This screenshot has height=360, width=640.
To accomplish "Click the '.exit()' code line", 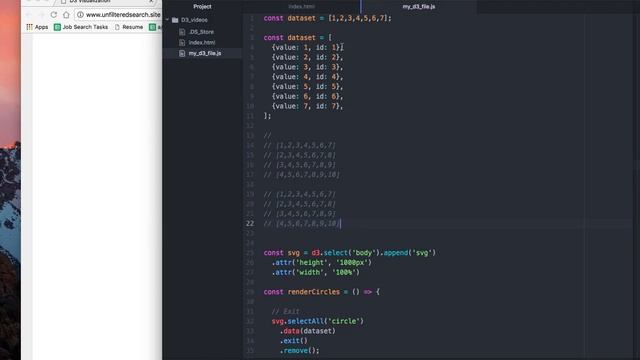I will tap(293, 341).
